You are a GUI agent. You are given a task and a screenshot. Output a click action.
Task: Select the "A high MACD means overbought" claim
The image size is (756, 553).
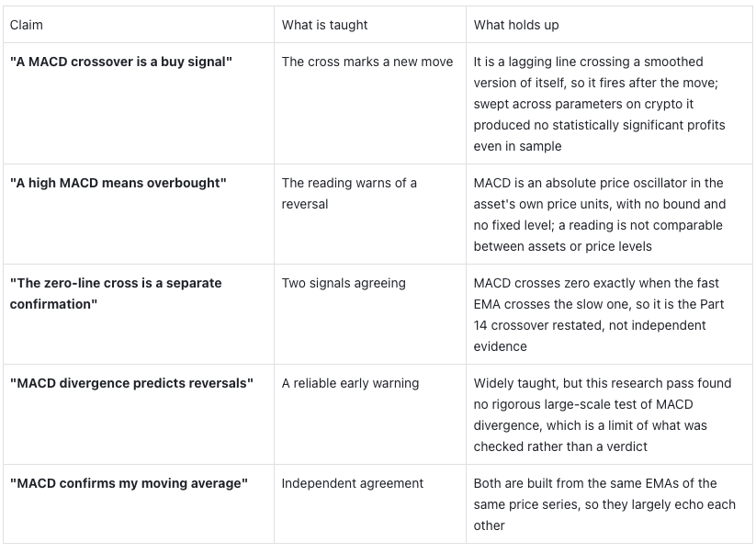tap(118, 183)
